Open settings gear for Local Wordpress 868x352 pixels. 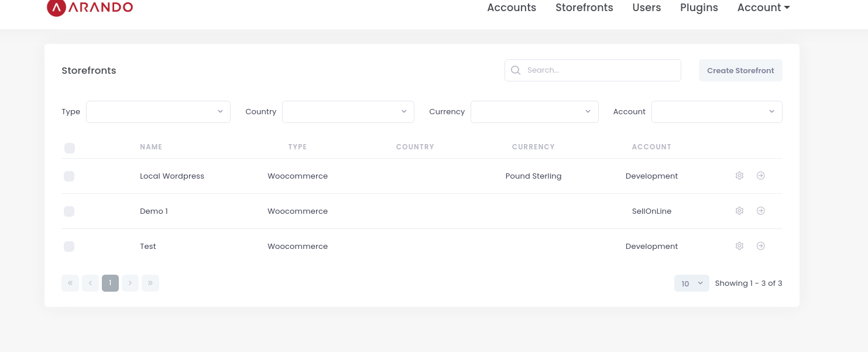[x=739, y=176]
